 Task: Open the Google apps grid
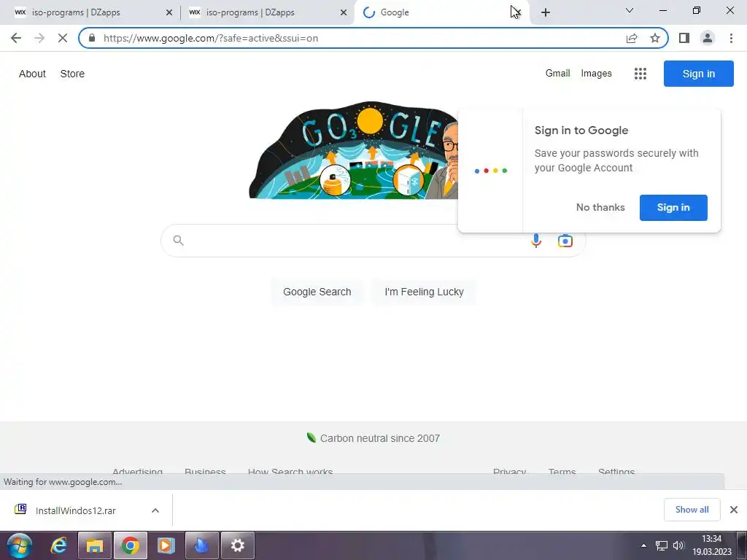(x=640, y=74)
